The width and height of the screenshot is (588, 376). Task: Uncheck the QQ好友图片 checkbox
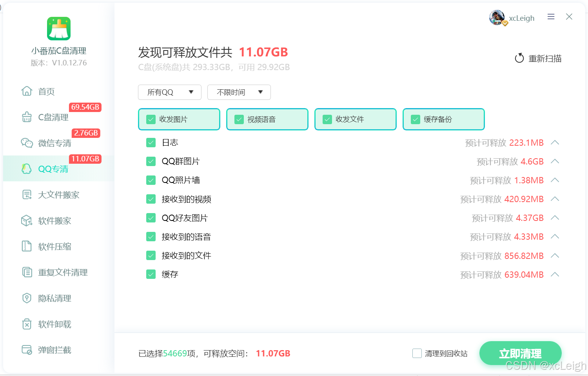coord(151,218)
